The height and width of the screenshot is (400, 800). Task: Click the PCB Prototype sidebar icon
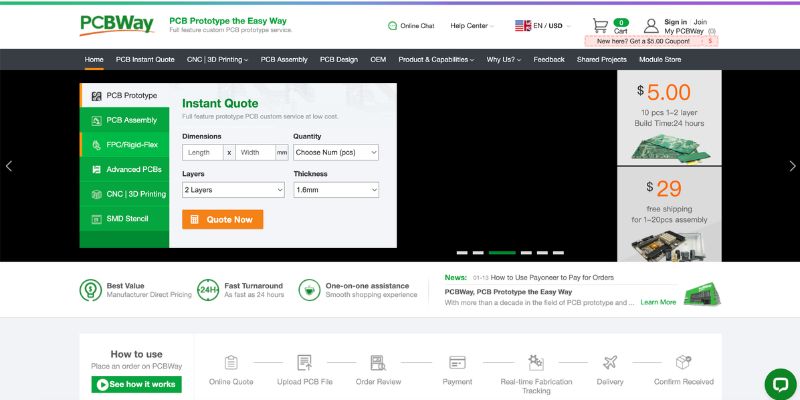pos(96,96)
